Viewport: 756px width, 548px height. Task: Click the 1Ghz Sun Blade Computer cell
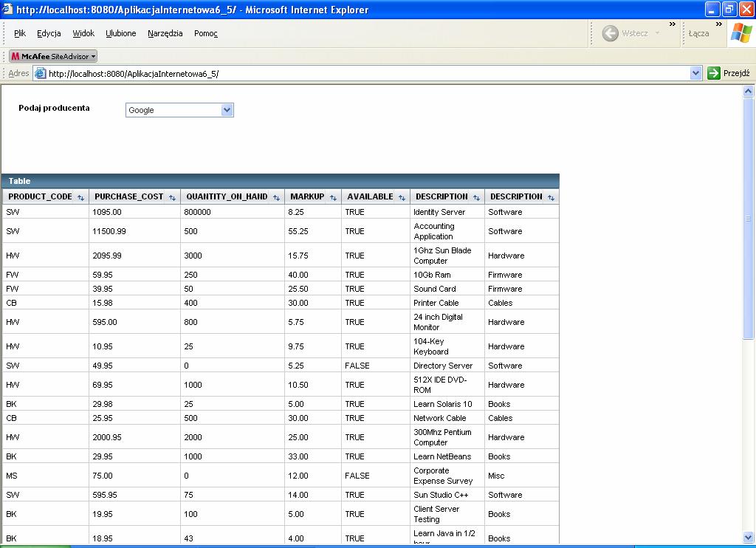click(x=447, y=256)
